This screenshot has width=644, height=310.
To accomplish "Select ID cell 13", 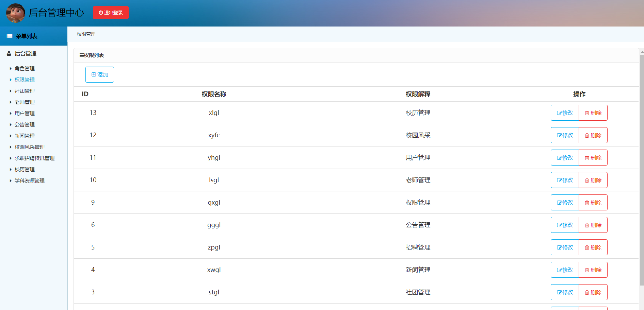I will pyautogui.click(x=93, y=113).
